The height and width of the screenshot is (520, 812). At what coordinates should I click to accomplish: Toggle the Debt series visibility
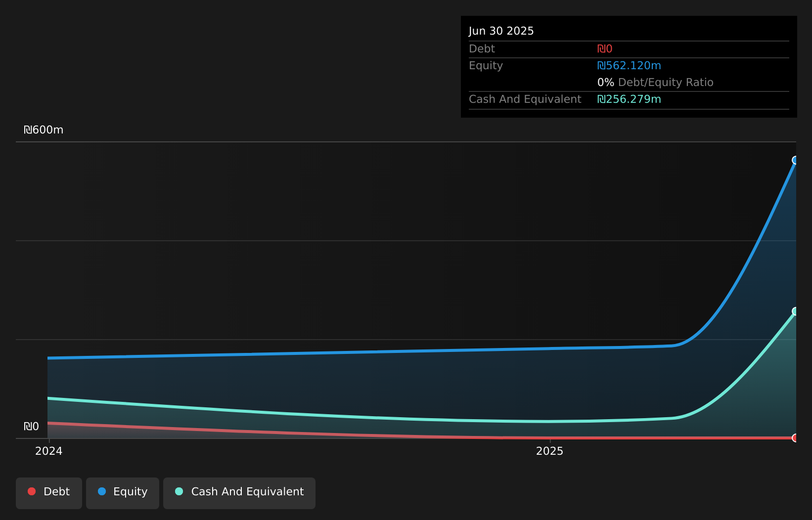pyautogui.click(x=48, y=492)
